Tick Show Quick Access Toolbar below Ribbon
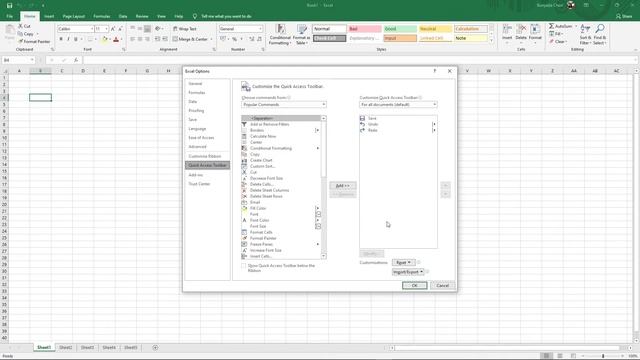 point(244,266)
